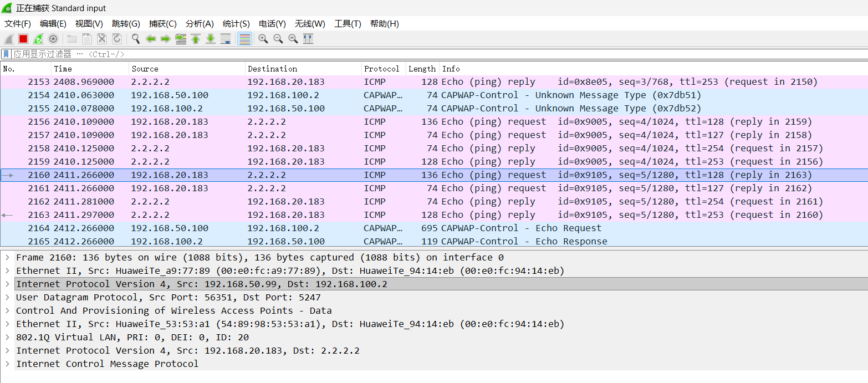This screenshot has width=868, height=383.
Task: Click the save capture file icon
Action: (87, 39)
